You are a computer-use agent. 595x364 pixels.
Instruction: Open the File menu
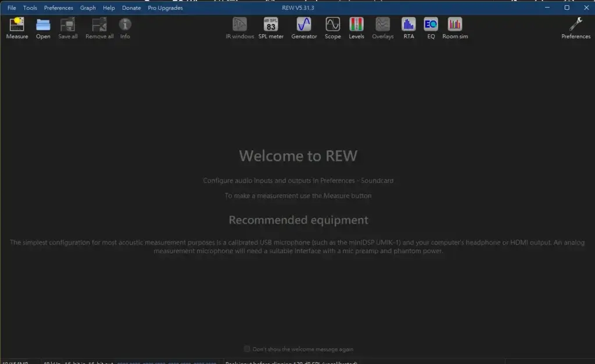(x=12, y=8)
